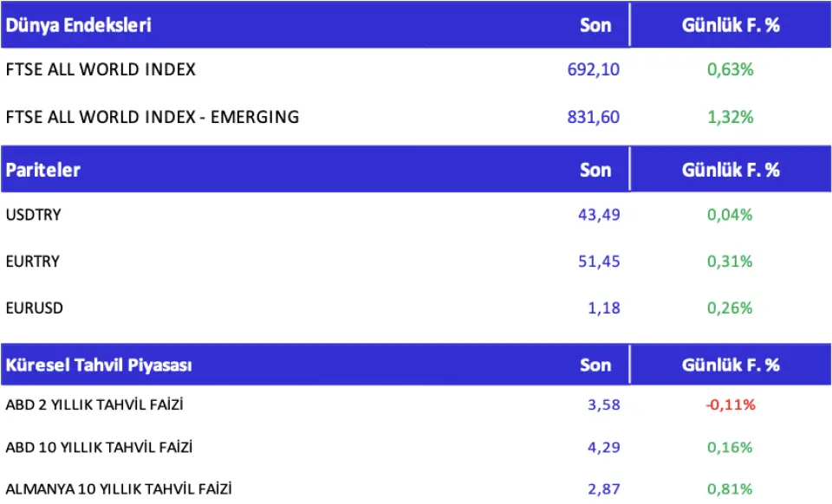Select ALMANYA 10 YILLIK TAHVİL FAİZİ label
Image resolution: width=832 pixels, height=504 pixels.
[x=119, y=489]
